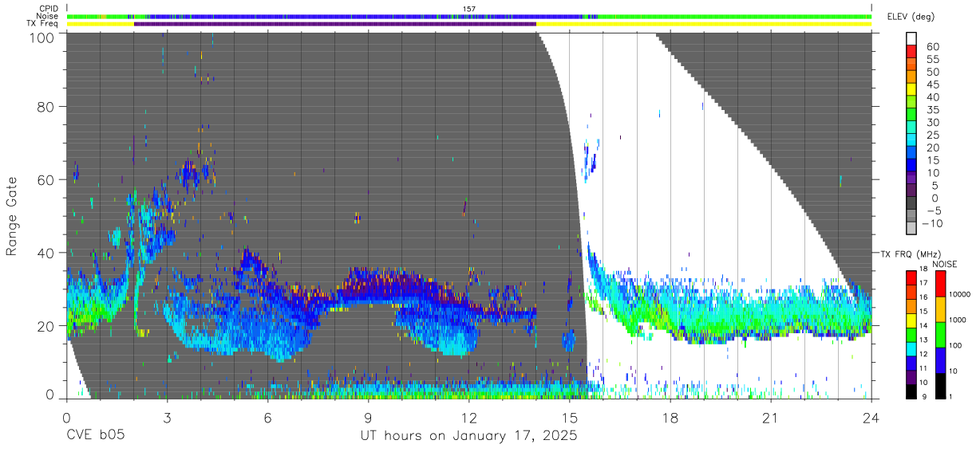980x452 pixels.
Task: Click the 100 tick on Range Gate axis
Action: (x=42, y=37)
